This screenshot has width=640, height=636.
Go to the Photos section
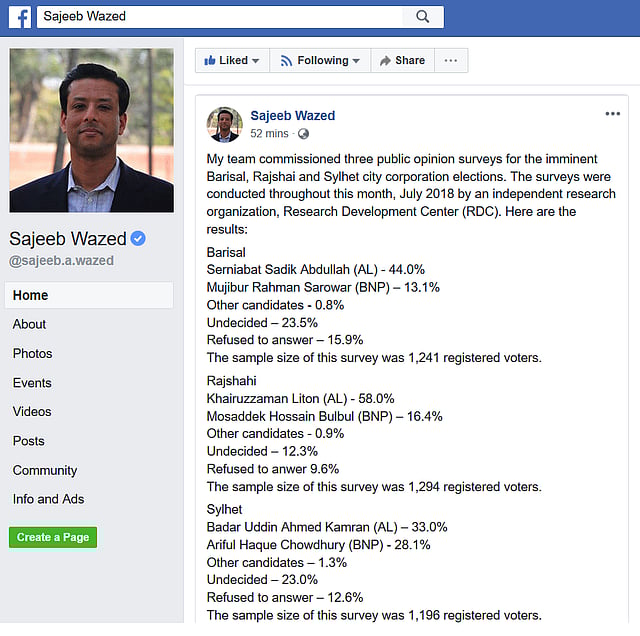33,353
